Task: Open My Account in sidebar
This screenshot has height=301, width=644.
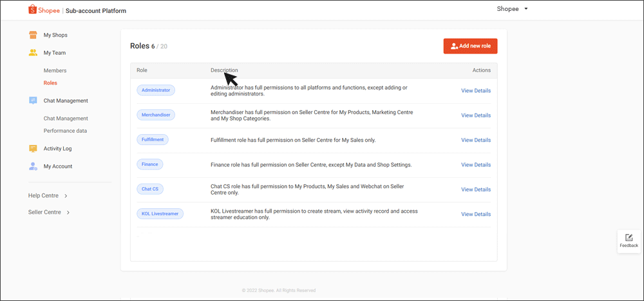Action: (x=58, y=166)
